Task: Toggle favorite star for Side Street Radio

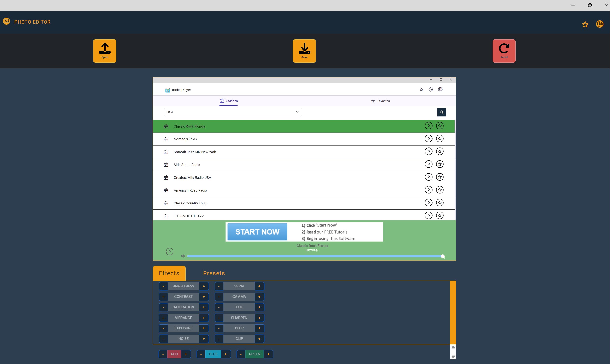Action: point(440,164)
